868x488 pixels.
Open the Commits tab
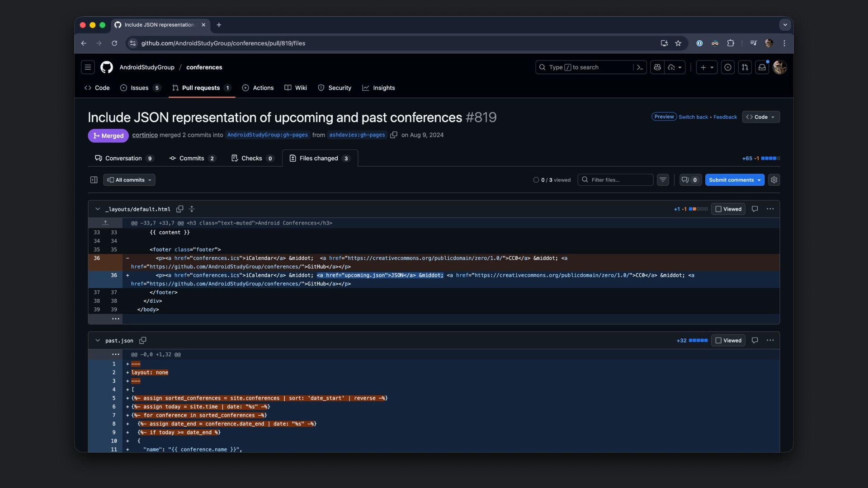192,158
